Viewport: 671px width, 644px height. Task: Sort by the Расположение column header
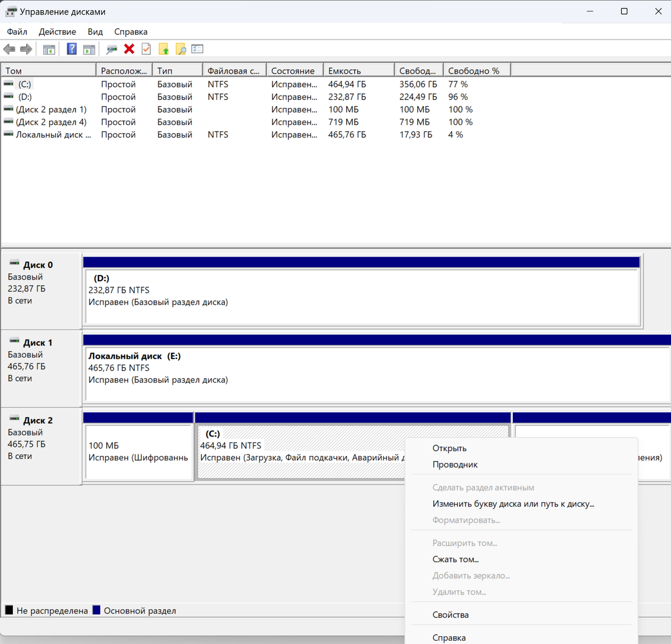124,71
